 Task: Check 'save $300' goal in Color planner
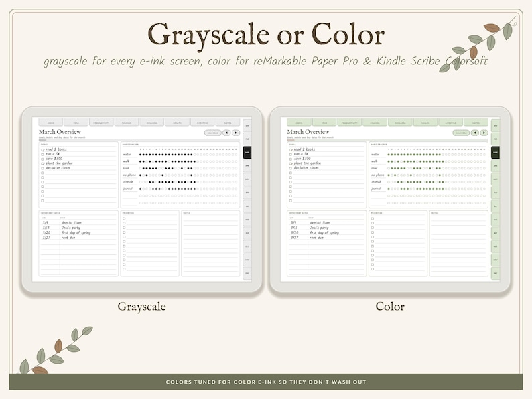coord(291,159)
